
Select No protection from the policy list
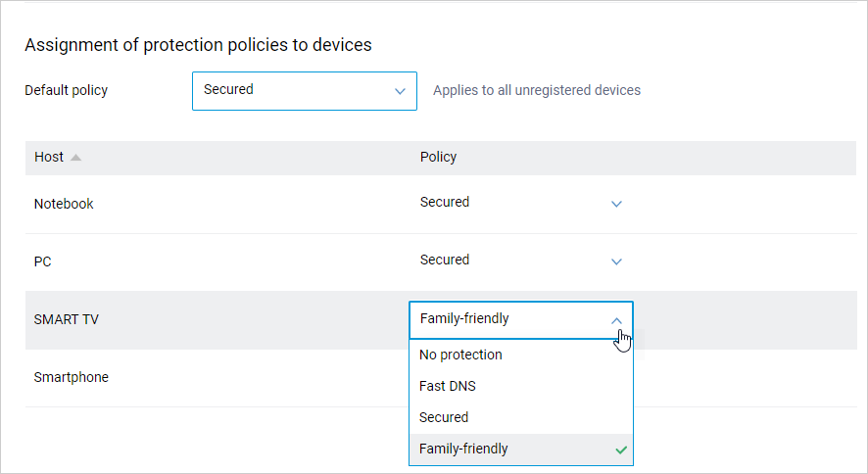[x=460, y=355]
